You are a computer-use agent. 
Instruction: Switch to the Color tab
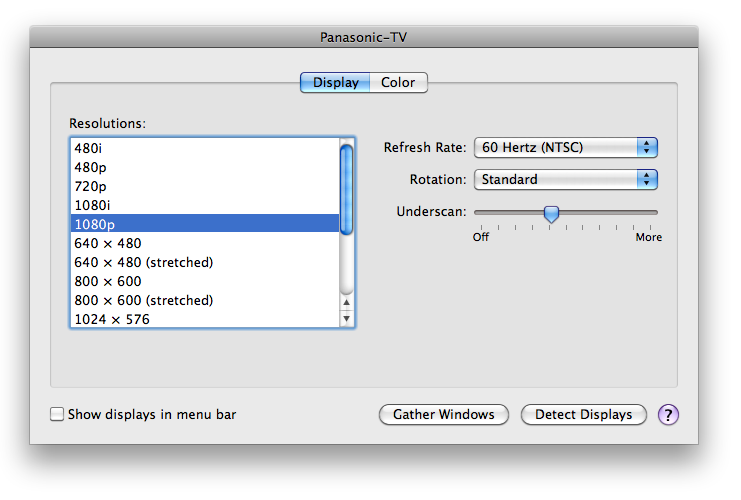click(398, 82)
